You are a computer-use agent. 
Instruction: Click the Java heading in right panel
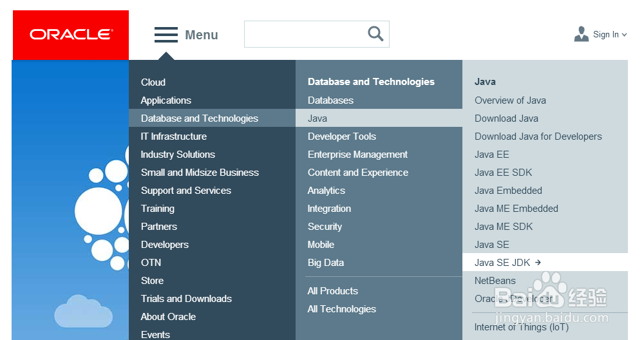tap(485, 82)
